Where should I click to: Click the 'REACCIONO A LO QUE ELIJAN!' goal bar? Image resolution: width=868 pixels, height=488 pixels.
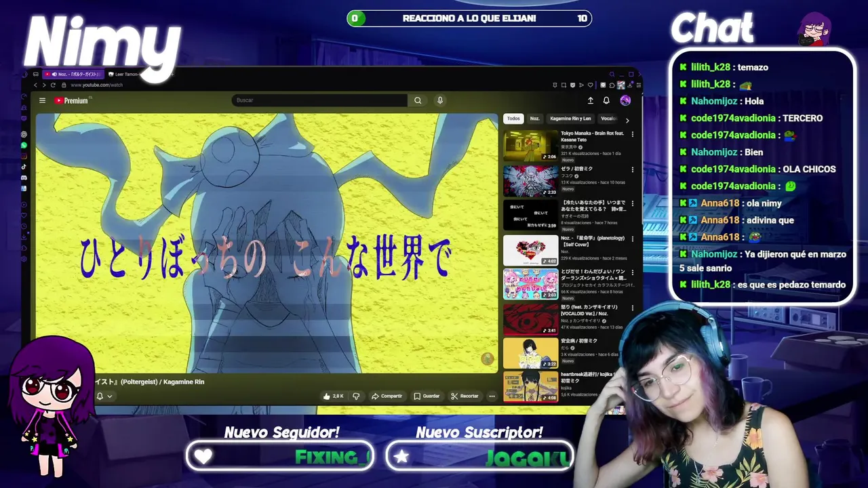(469, 18)
